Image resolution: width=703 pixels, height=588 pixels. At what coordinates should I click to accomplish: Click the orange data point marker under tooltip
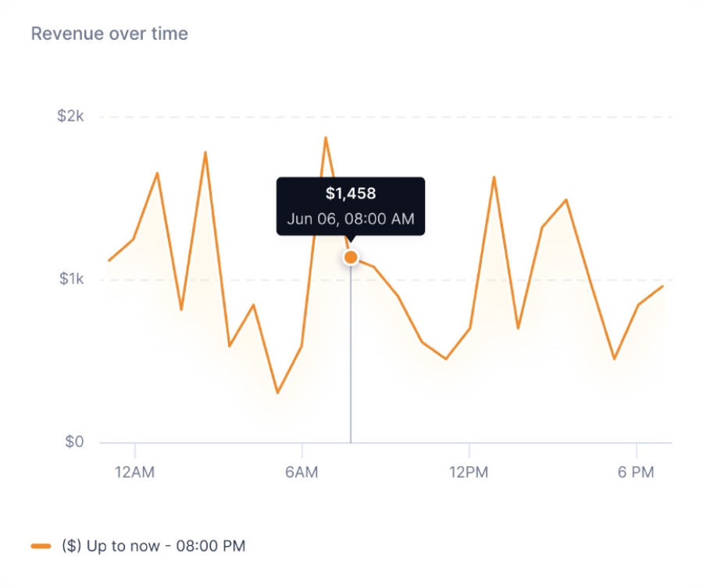click(351, 257)
